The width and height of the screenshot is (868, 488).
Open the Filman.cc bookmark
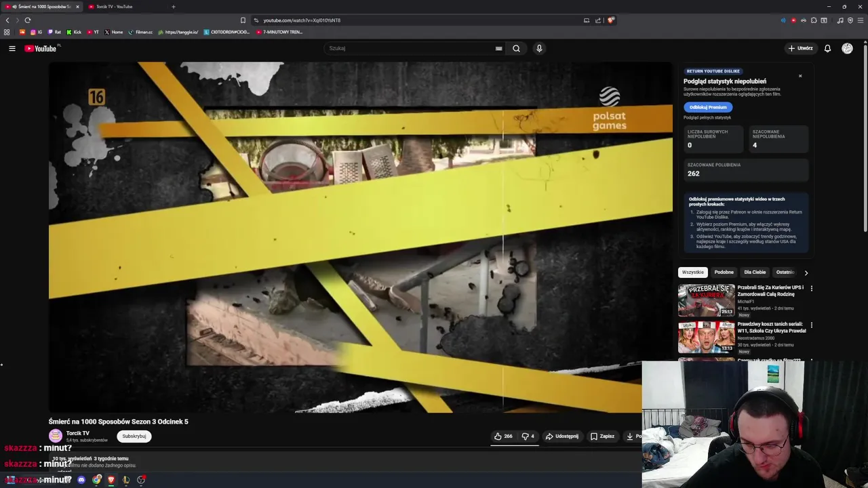(x=141, y=32)
